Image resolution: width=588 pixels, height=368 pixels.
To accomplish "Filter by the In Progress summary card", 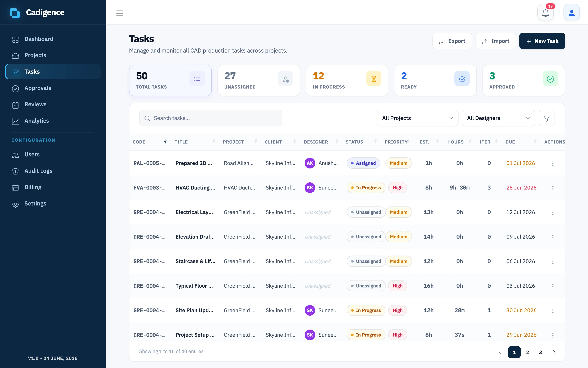I will click(347, 80).
